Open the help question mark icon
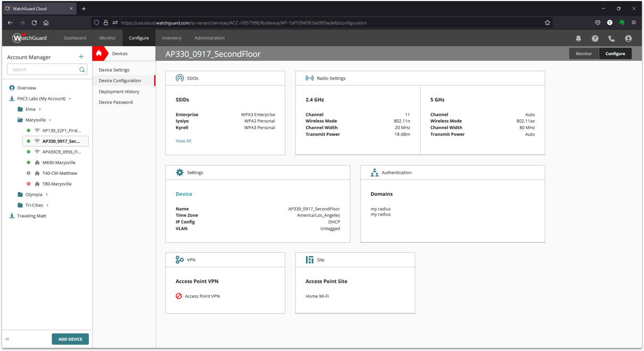Screen dimensions: 644x351 [595, 38]
